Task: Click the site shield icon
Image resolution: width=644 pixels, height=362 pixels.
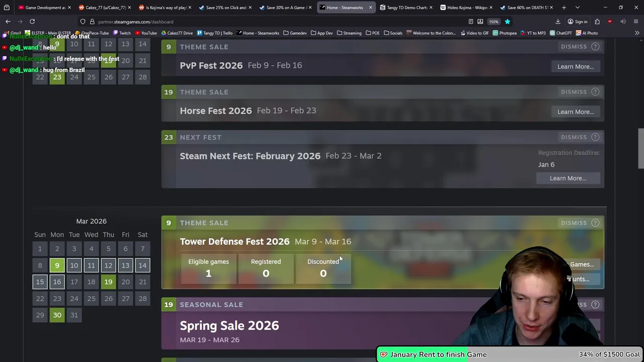Action: [83, 22]
